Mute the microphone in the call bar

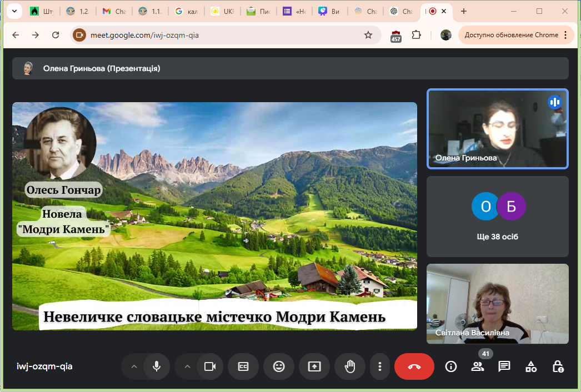[x=157, y=366]
